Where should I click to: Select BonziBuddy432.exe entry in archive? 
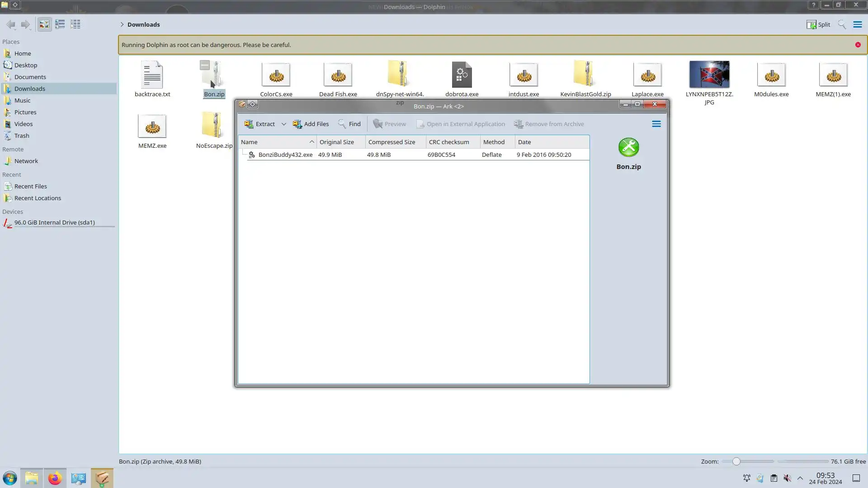(x=285, y=155)
